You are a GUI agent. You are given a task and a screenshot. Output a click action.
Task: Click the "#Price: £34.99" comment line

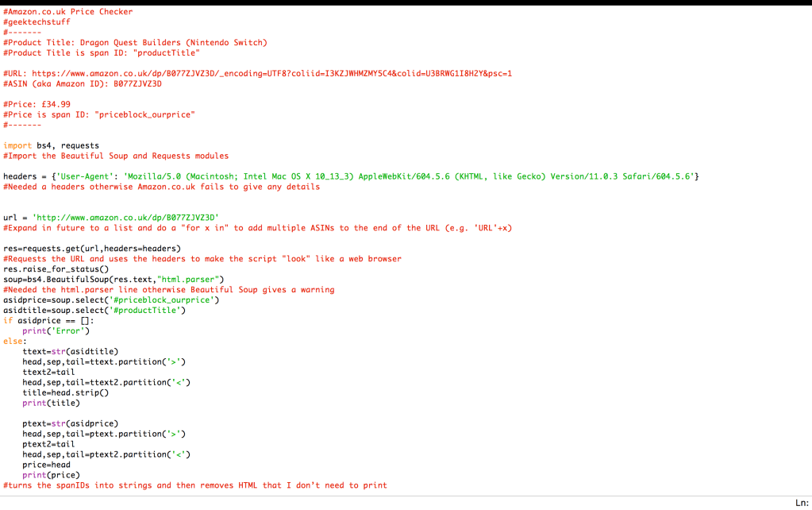pyautogui.click(x=37, y=104)
